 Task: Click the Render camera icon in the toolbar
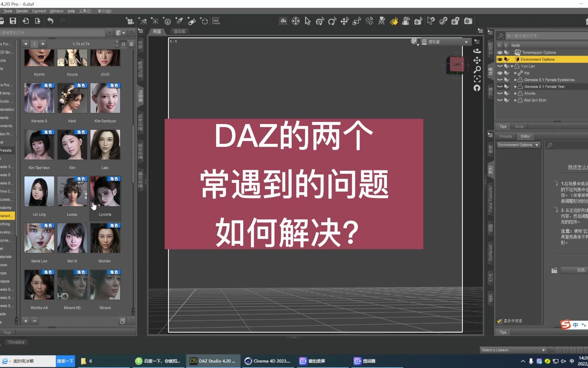468,21
